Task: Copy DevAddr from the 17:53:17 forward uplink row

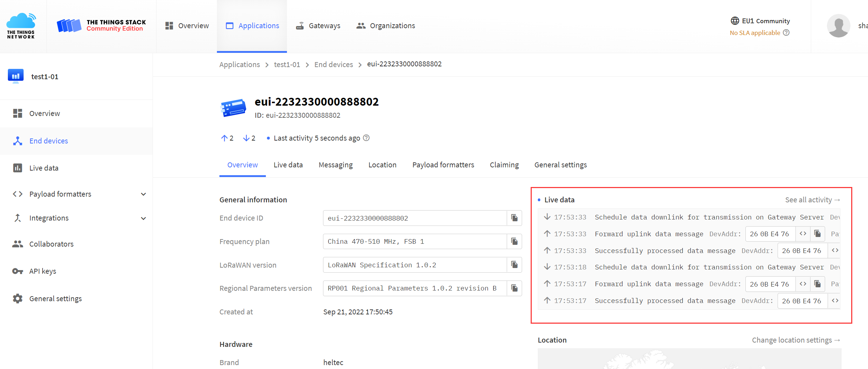Action: (817, 284)
